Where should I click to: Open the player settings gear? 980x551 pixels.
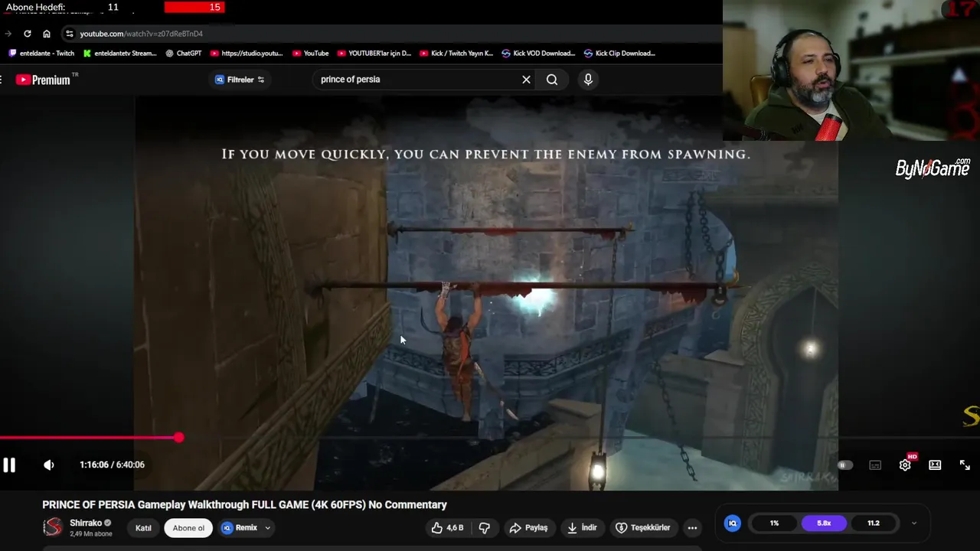(905, 465)
